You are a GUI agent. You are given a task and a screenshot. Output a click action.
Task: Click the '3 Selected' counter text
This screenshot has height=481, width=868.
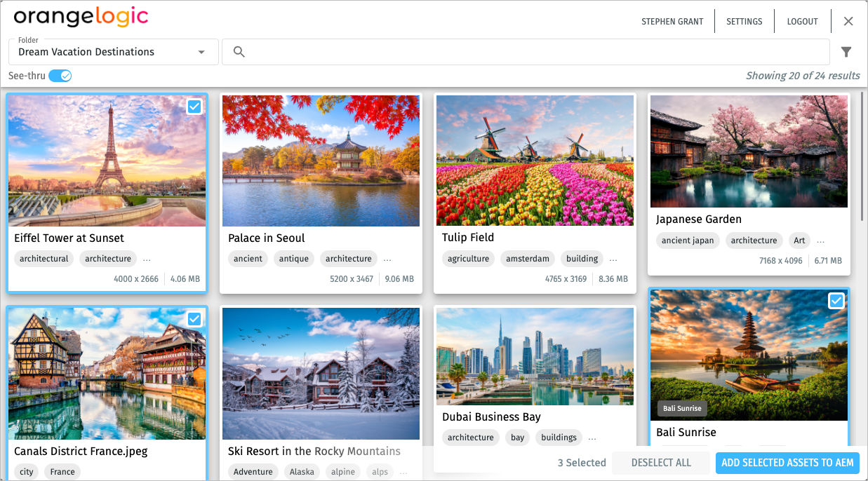[x=582, y=463]
